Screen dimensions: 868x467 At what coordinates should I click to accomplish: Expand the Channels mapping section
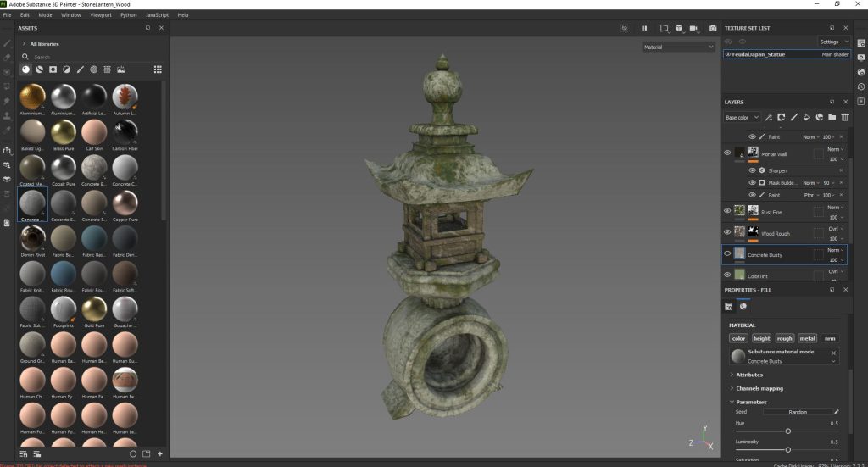[x=759, y=388]
